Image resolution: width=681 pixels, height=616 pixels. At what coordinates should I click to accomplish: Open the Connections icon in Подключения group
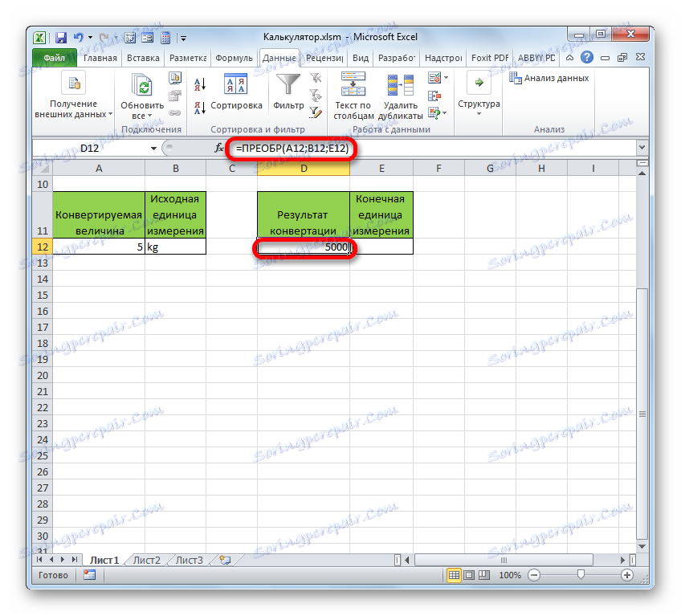click(x=175, y=78)
